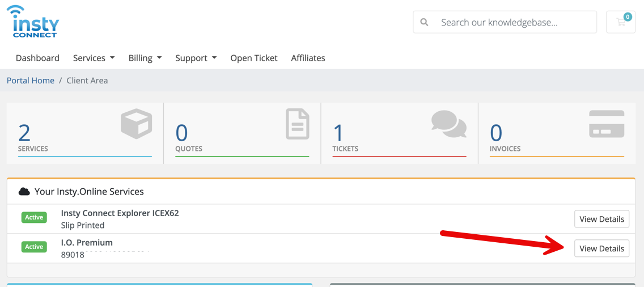This screenshot has width=644, height=287.
Task: Go to the Dashboard menu item
Action: coord(37,58)
